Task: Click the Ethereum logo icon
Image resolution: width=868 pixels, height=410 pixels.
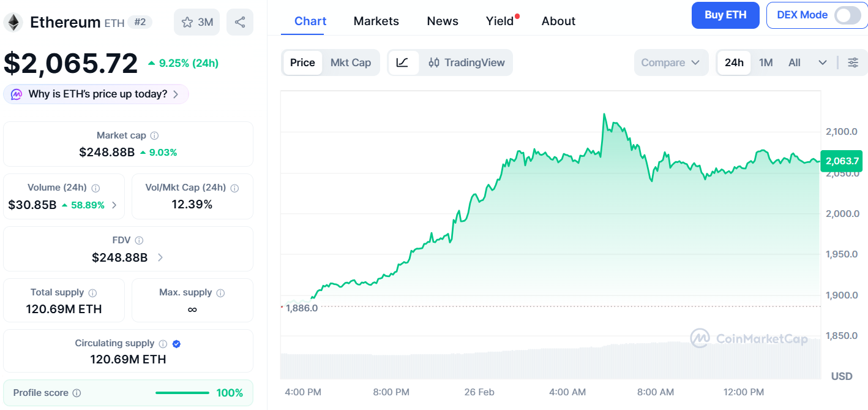Action: pos(13,23)
